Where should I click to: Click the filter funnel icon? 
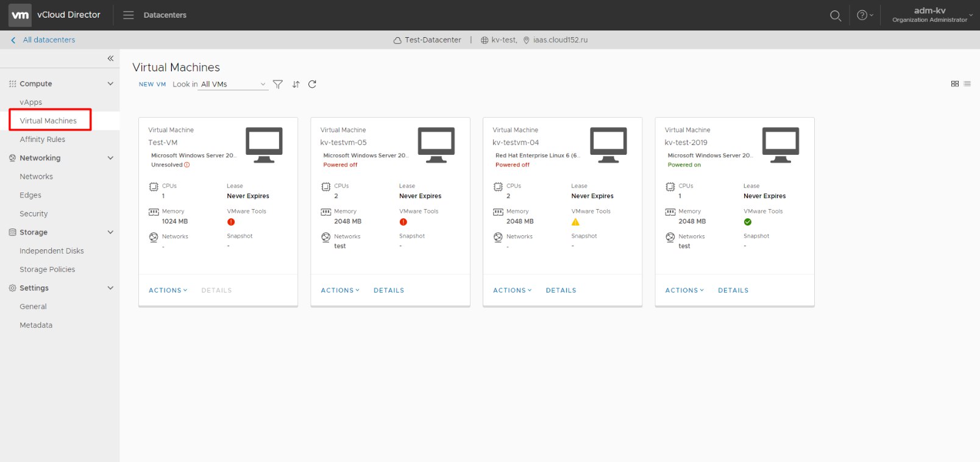coord(278,85)
